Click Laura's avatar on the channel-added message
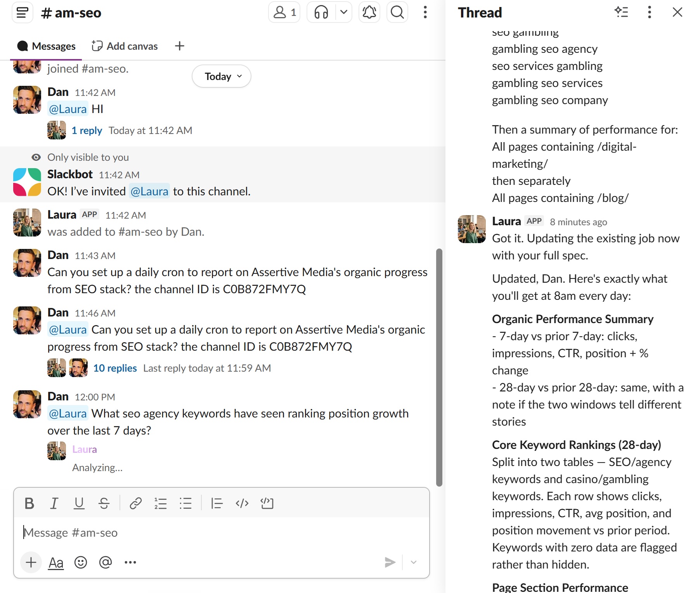 27,223
